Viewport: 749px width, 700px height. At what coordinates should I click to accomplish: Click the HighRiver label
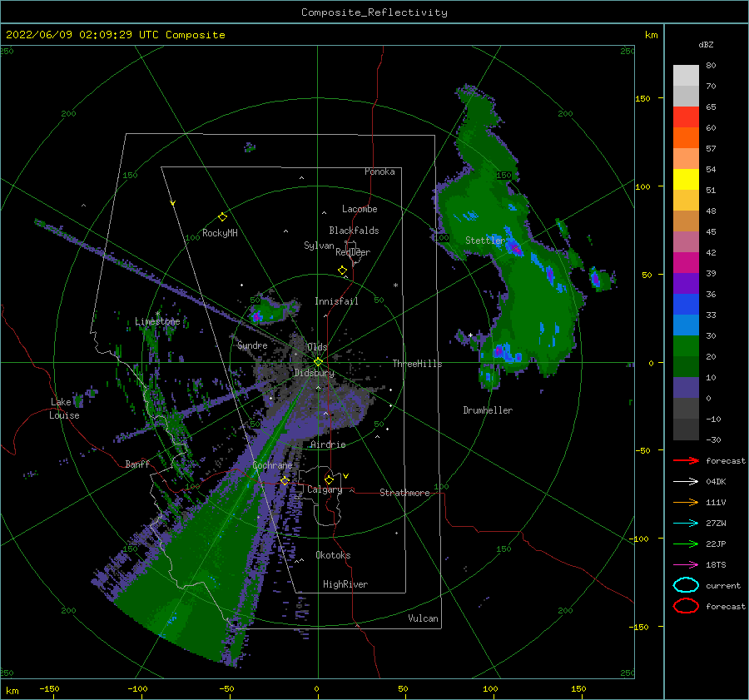click(345, 584)
